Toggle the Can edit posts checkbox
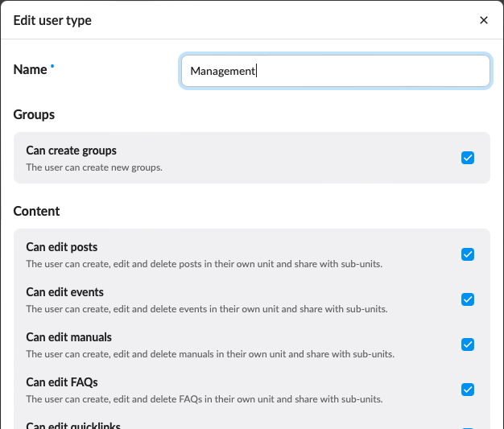 click(467, 254)
